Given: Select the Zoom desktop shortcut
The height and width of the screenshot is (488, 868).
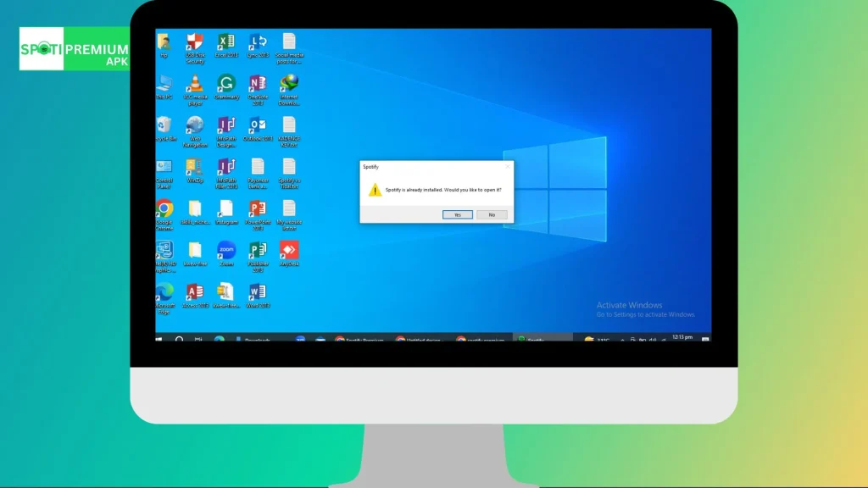Looking at the screenshot, I should coord(226,254).
